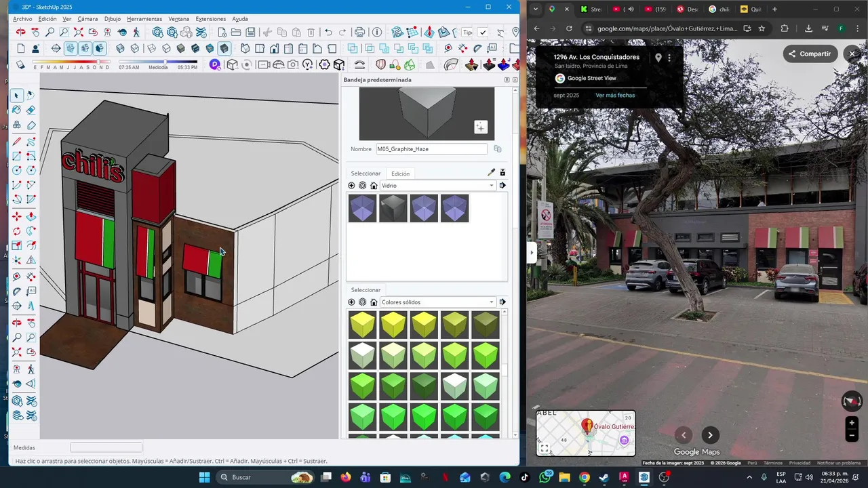Click the home In Model icon beside Vidrio
This screenshot has width=868, height=488.
pyautogui.click(x=374, y=186)
